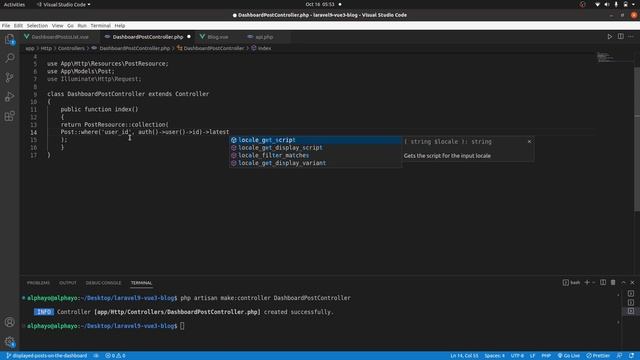Maximize the panel with chevron up
640x360 pixels.
(x=623, y=282)
